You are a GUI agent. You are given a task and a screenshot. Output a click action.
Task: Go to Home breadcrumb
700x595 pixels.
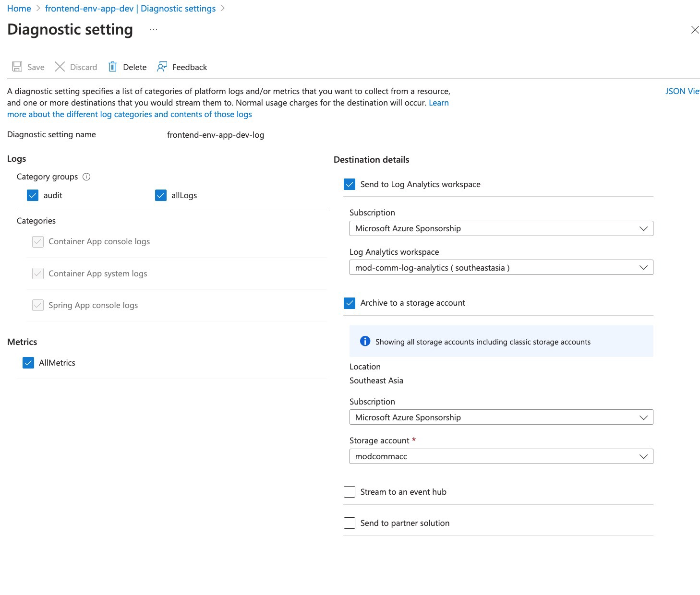pos(19,9)
